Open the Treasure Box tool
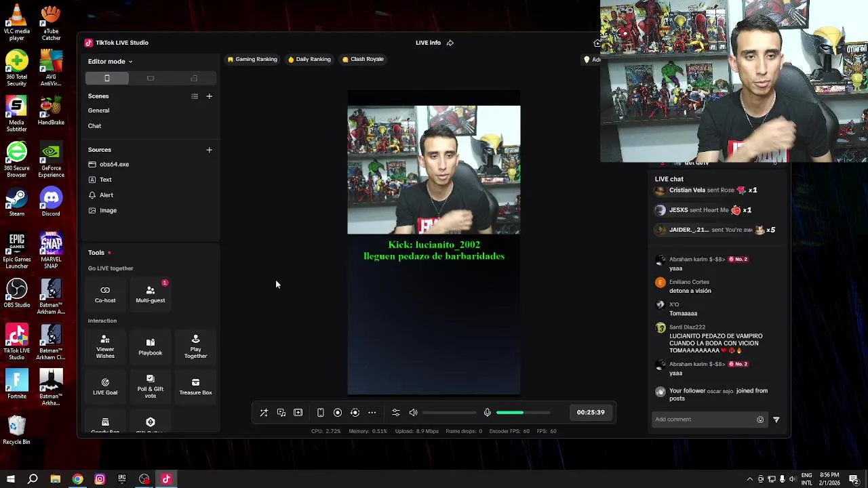The height and width of the screenshot is (488, 868). click(195, 386)
